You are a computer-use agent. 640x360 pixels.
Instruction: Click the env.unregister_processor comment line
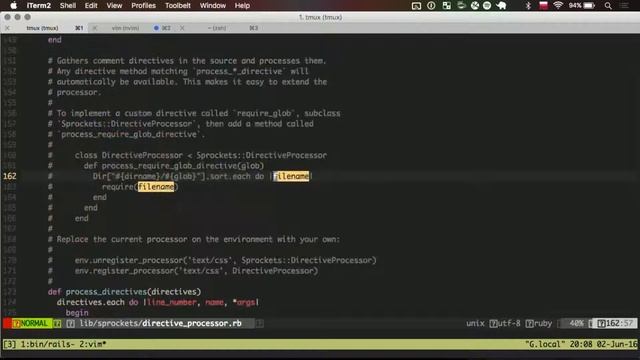(x=212, y=260)
